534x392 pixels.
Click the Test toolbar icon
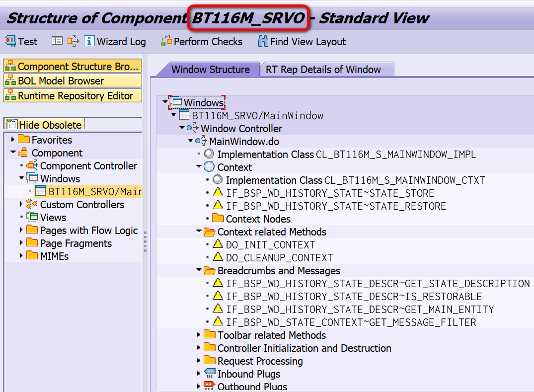pos(10,41)
